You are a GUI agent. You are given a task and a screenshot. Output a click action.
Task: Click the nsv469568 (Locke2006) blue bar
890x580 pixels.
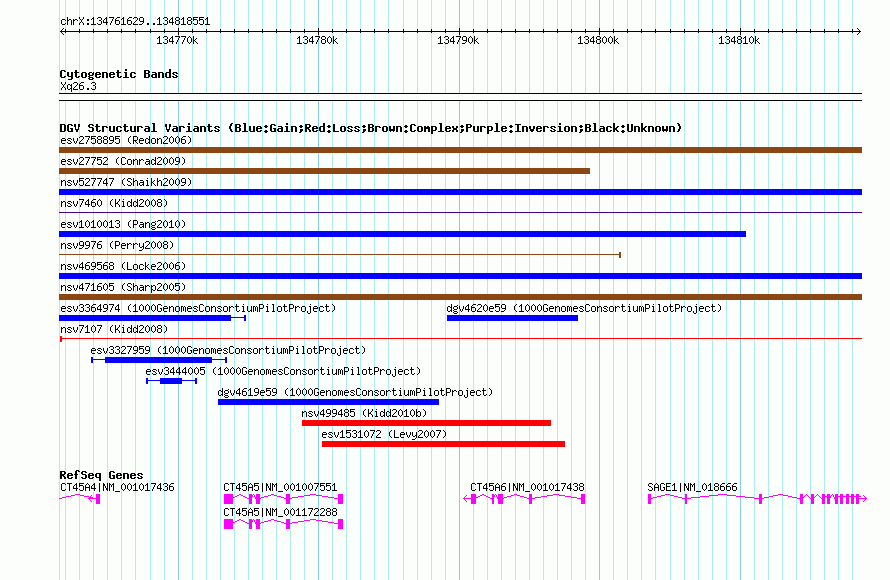pos(460,276)
